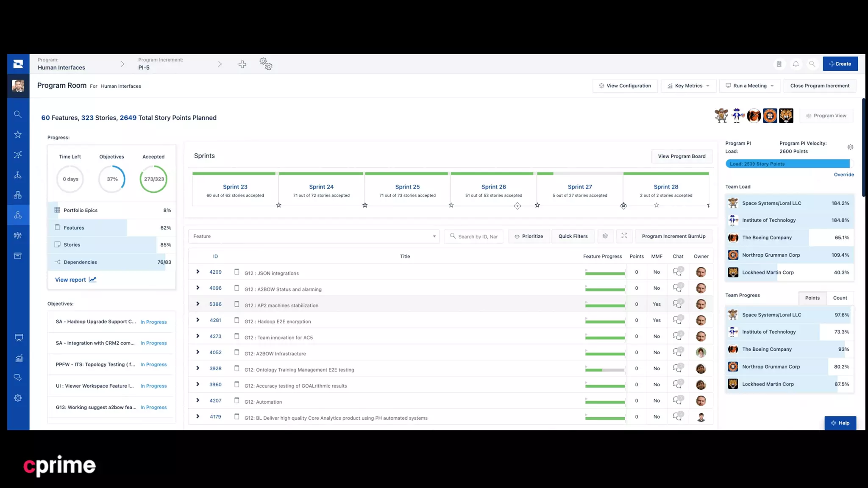Click the fullscreen expand icon near BurnUp
868x488 pixels.
[x=624, y=236]
